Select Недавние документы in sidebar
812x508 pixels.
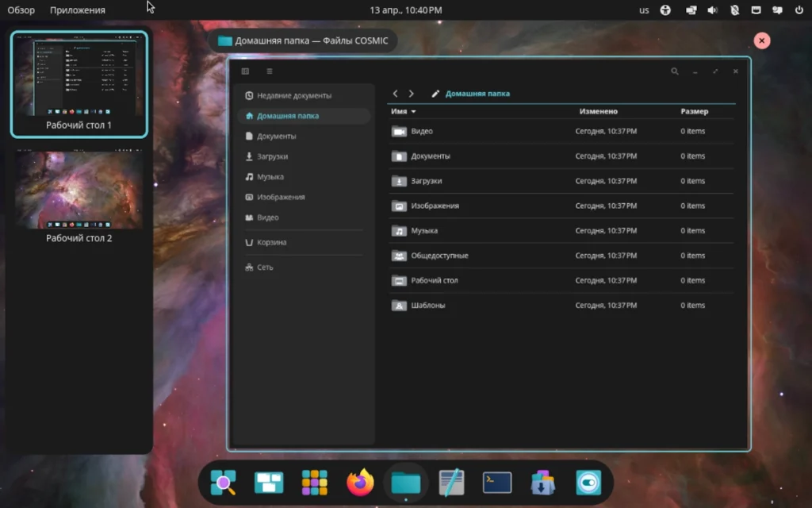304,95
